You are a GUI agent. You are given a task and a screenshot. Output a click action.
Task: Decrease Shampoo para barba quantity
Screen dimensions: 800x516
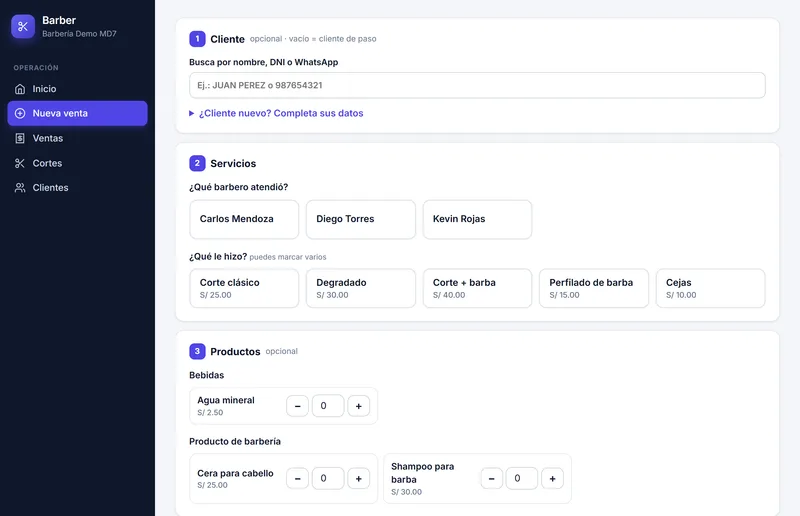pyautogui.click(x=492, y=479)
